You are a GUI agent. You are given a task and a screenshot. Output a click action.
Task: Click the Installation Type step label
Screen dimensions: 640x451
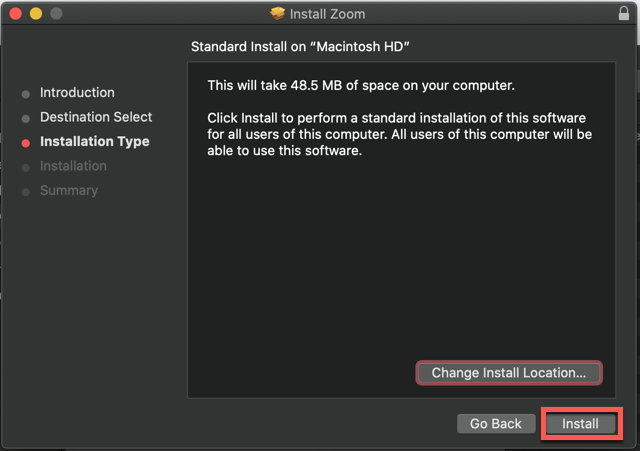pyautogui.click(x=94, y=142)
